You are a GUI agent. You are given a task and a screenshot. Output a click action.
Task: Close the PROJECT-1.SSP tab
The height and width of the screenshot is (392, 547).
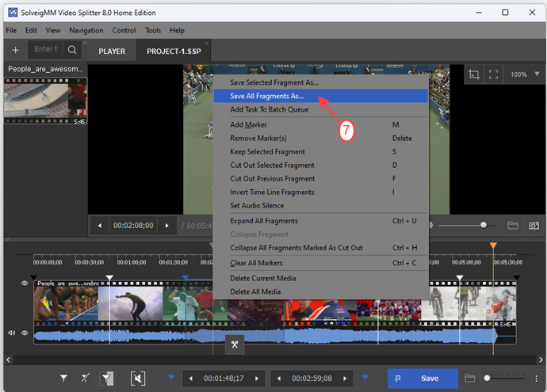click(207, 44)
